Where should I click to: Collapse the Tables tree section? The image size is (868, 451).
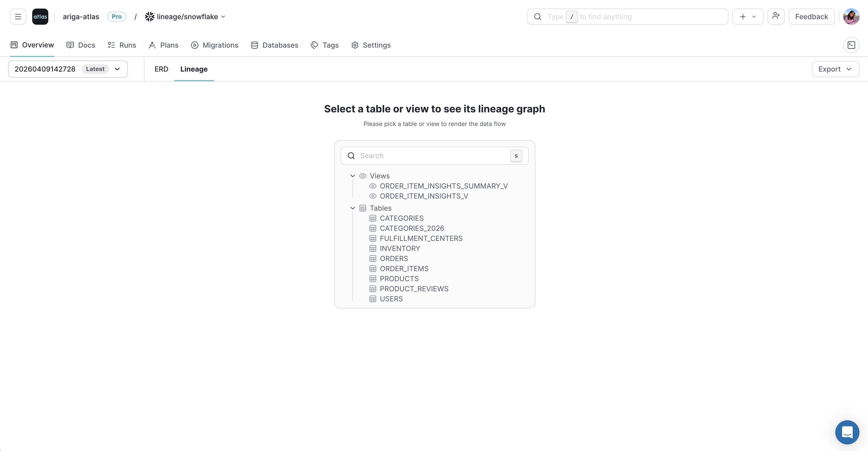tap(352, 208)
